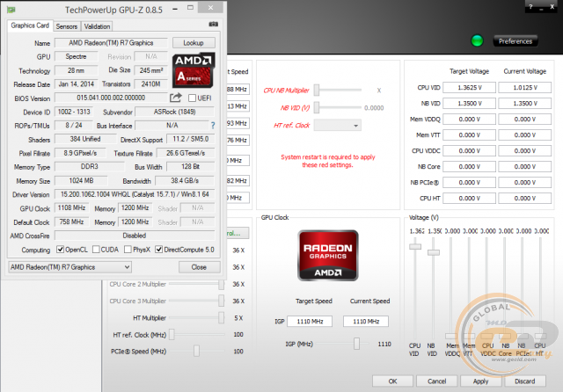Click the NB VID target voltage 1.3500 V field

[469, 104]
